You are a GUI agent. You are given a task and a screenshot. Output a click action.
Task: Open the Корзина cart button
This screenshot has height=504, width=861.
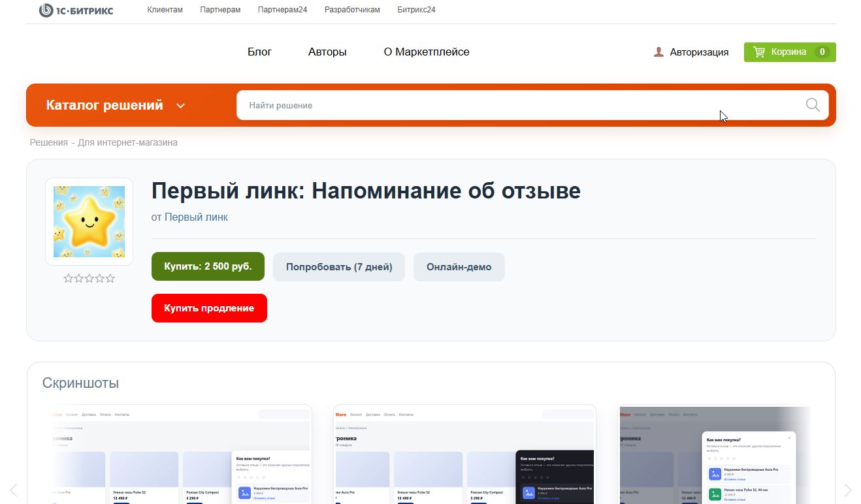tap(790, 52)
